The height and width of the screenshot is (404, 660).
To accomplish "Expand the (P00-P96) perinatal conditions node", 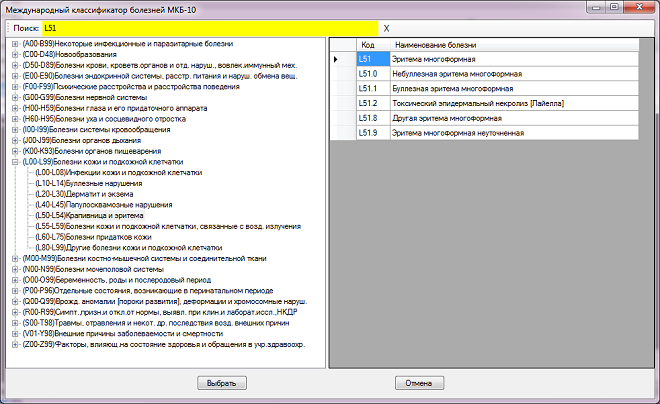I will 15,291.
